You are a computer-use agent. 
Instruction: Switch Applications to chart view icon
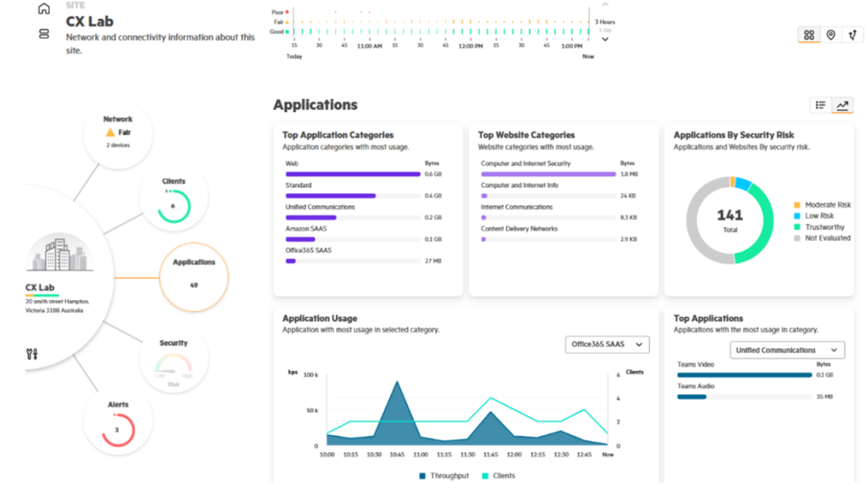coord(843,105)
